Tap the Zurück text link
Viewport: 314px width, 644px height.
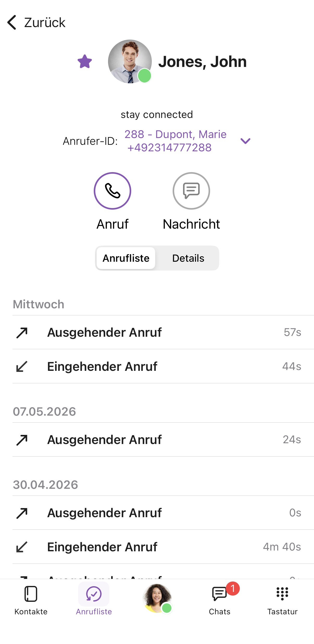[x=45, y=22]
